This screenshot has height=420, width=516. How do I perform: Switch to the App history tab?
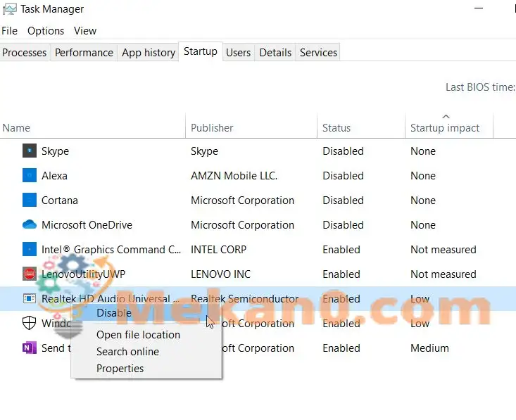coord(149,52)
